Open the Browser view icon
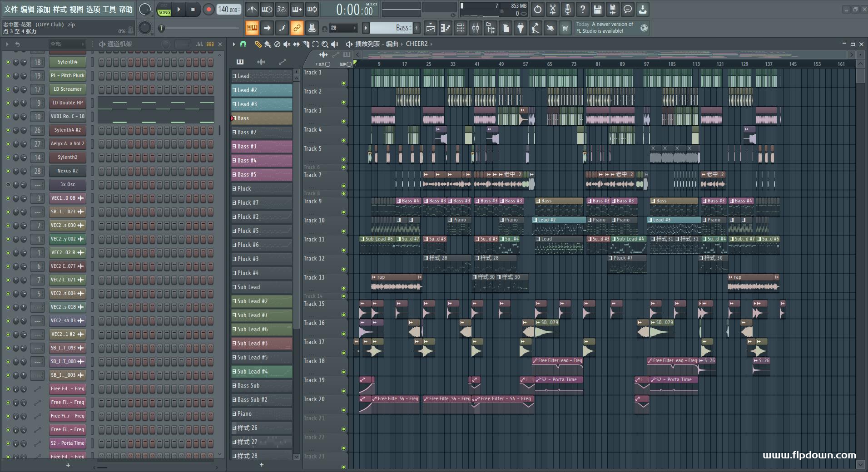This screenshot has width=868, height=472. (491, 28)
